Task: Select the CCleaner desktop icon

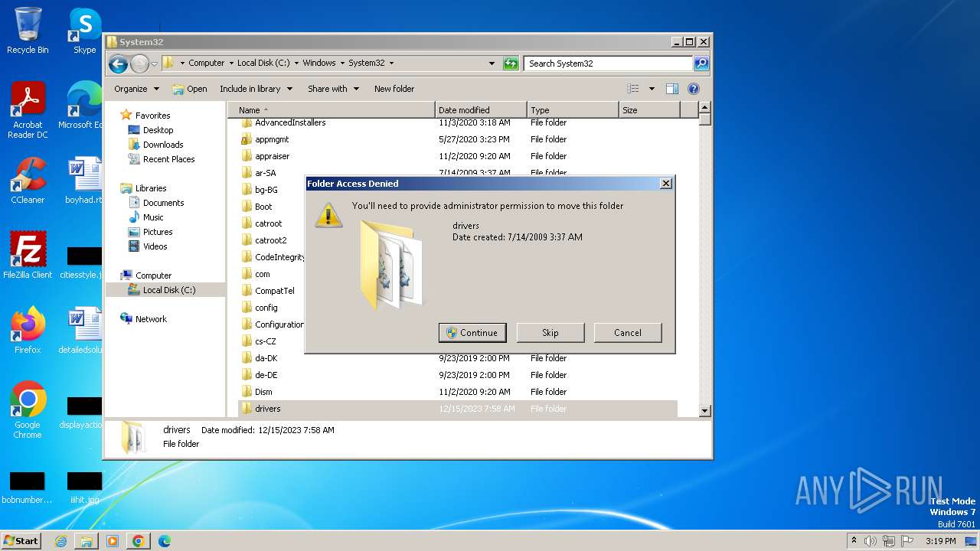Action: [28, 181]
